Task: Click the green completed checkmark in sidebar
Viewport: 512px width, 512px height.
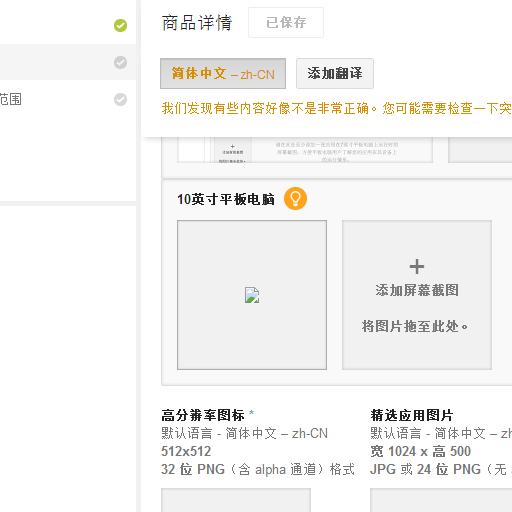Action: tap(120, 25)
